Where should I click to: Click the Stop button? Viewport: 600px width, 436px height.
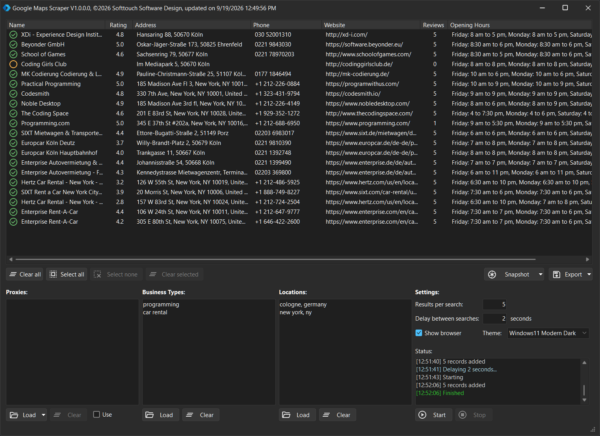tap(473, 415)
